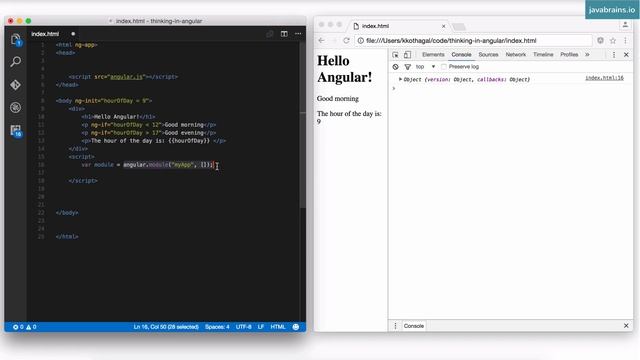Change encoding via UTF-8 status entry
640x360 pixels.
pos(243,327)
